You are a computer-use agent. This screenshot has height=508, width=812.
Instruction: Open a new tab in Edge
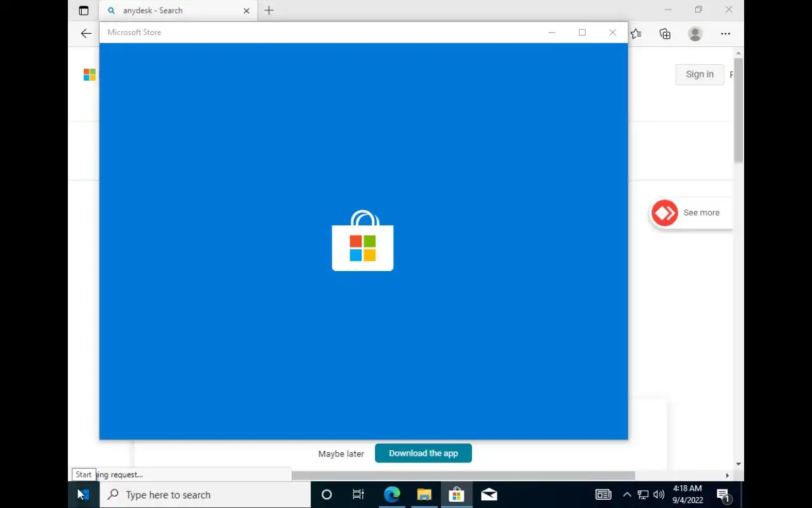pyautogui.click(x=269, y=10)
